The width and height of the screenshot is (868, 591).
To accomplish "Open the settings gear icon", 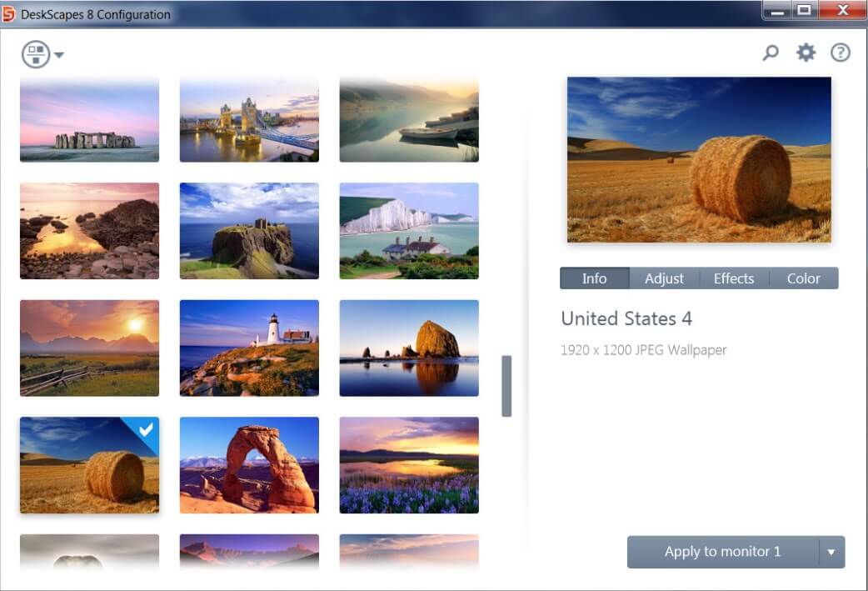I will point(806,53).
